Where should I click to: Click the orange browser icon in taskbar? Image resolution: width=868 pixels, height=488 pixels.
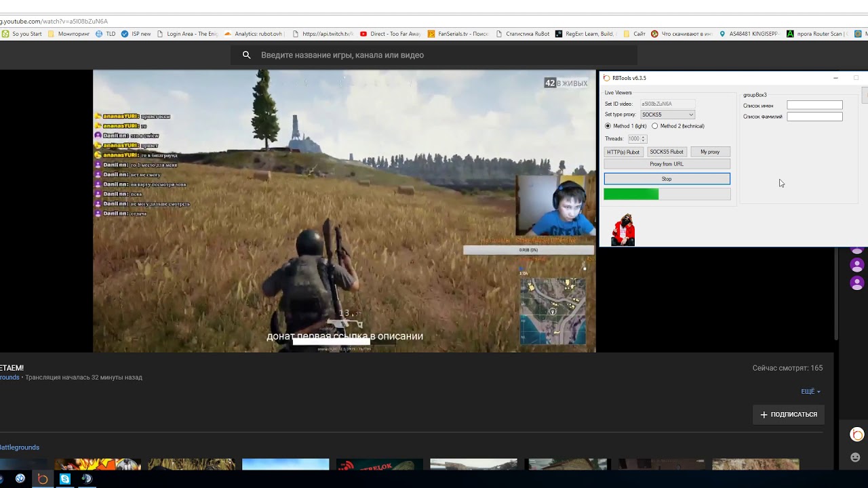pyautogui.click(x=42, y=479)
